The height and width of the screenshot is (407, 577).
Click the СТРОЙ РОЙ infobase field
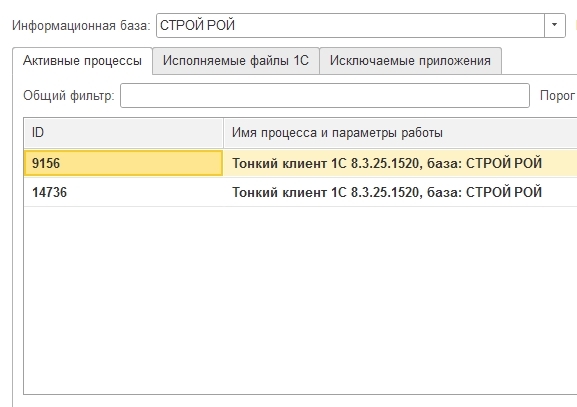pyautogui.click(x=350, y=25)
